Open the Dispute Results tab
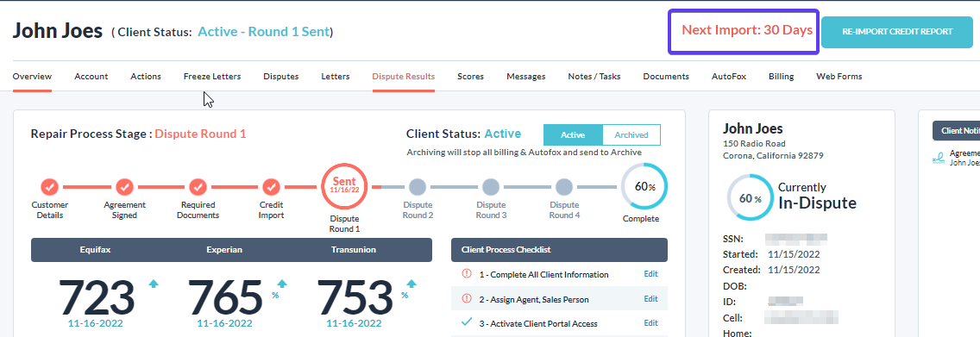The width and height of the screenshot is (980, 337). (403, 76)
